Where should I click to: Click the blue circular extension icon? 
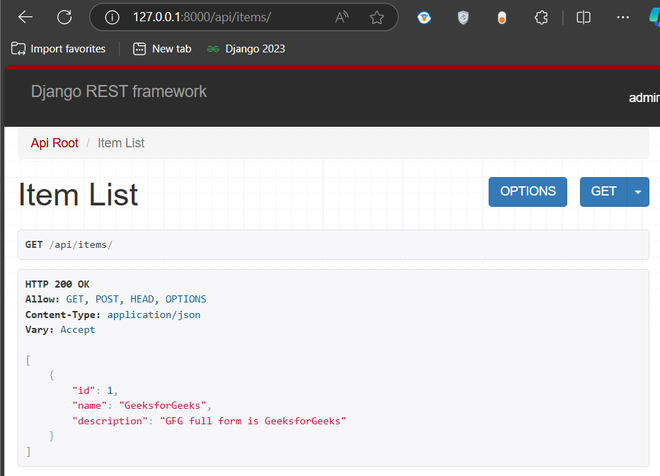point(425,18)
